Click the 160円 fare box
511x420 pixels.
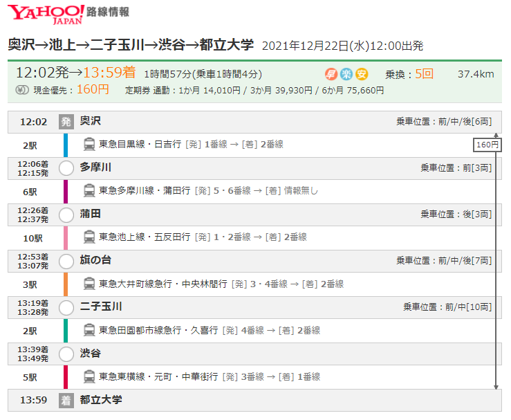[x=487, y=145]
